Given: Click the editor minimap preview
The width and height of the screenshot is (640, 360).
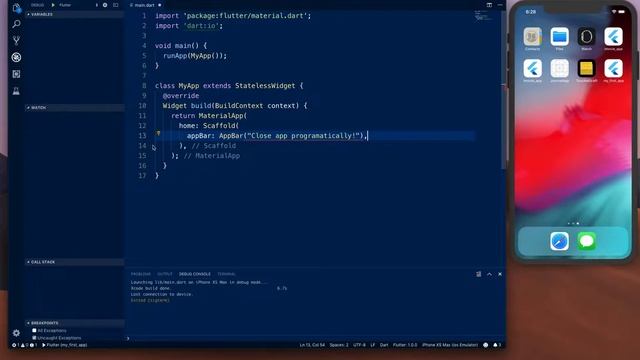Looking at the screenshot, I should click(484, 16).
